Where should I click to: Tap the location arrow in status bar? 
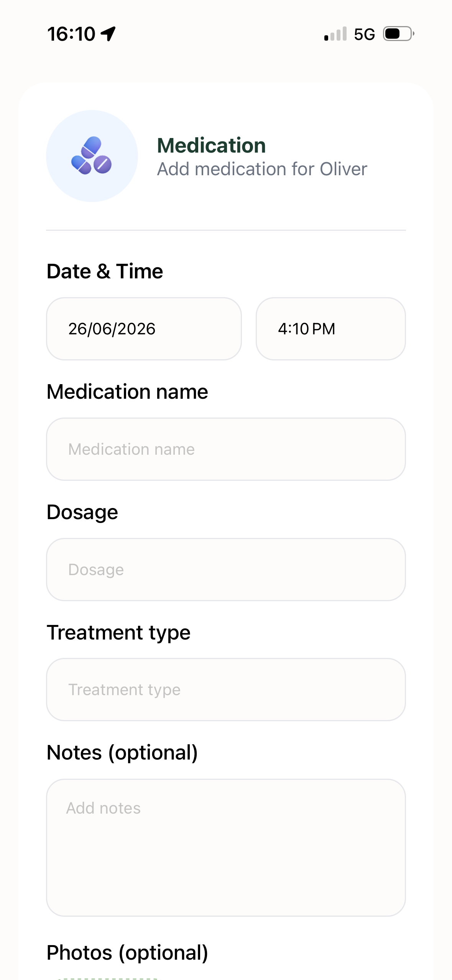pyautogui.click(x=108, y=34)
